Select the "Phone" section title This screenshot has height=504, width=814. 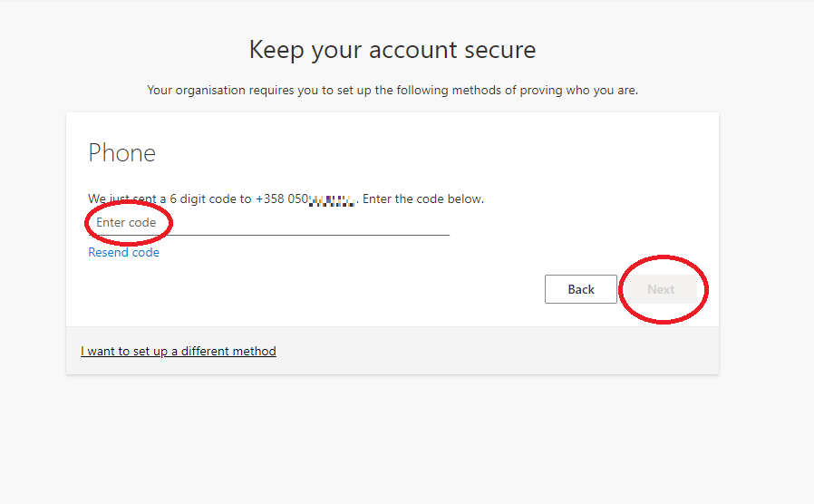pos(122,153)
